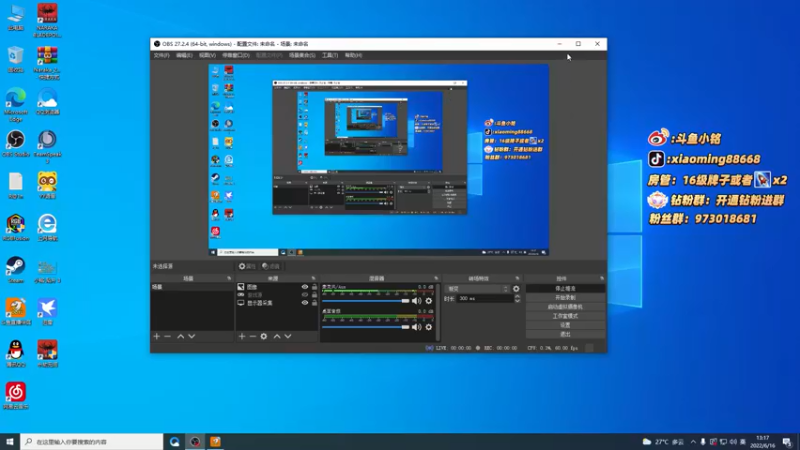This screenshot has height=450, width=800.
Task: Select the RGBFusion desktop shortcut
Action: point(16,228)
